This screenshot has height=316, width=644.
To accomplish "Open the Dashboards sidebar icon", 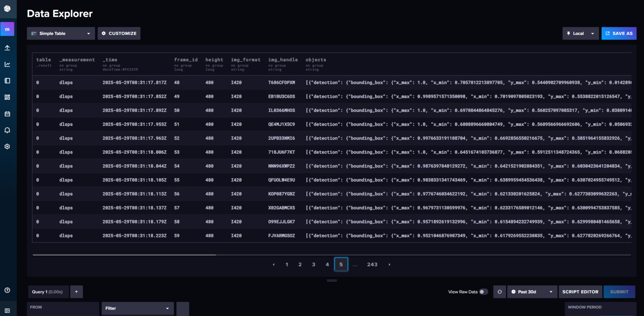I will point(8,97).
